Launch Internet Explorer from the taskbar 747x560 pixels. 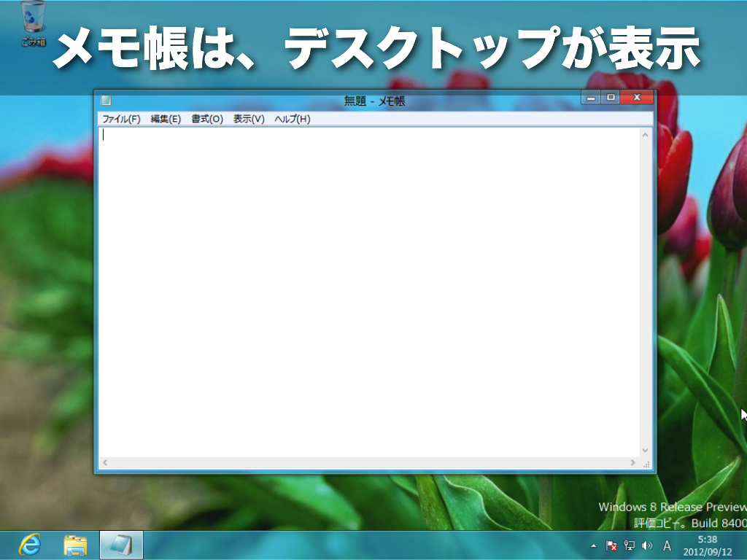point(30,545)
